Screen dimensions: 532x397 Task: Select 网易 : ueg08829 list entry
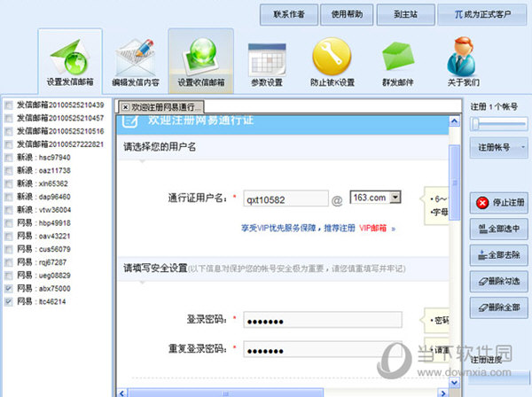click(43, 276)
